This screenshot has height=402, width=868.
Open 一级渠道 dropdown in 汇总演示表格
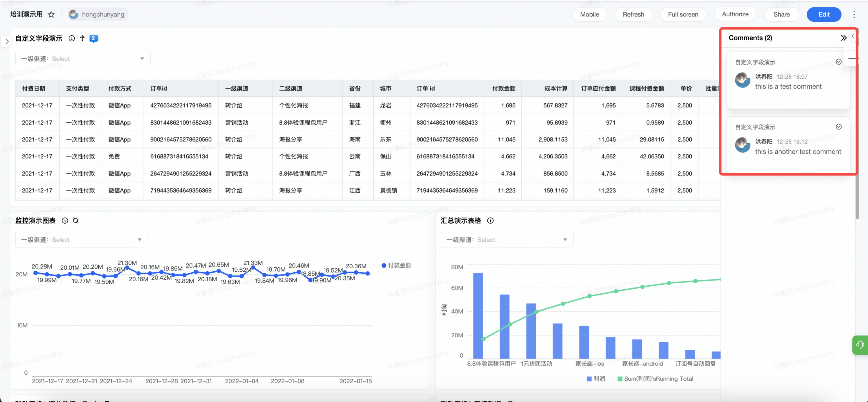click(x=507, y=240)
